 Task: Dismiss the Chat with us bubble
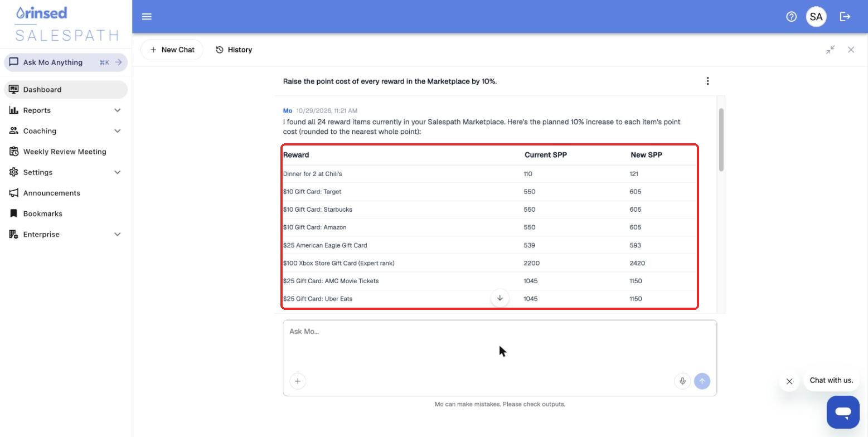pyautogui.click(x=789, y=381)
